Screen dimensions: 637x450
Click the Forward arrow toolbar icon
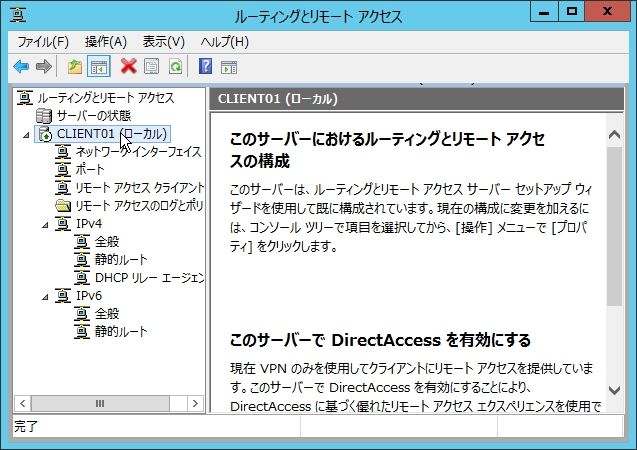43,66
